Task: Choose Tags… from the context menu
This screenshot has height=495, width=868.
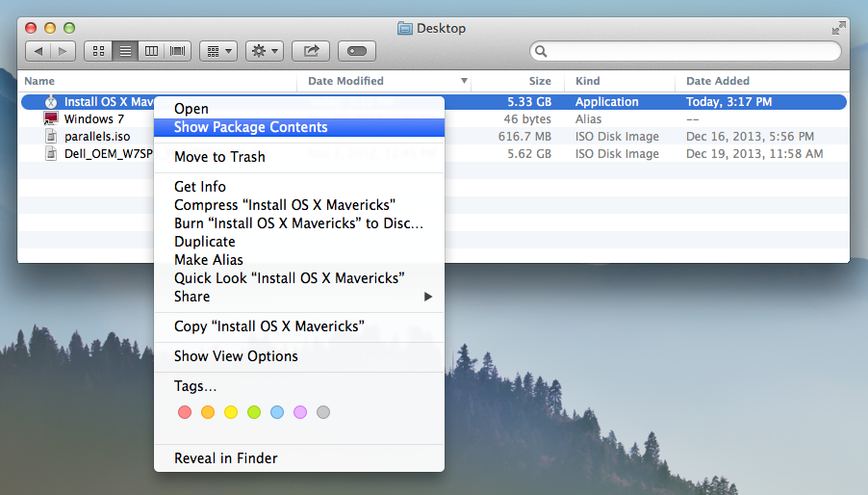Action: coord(299,386)
